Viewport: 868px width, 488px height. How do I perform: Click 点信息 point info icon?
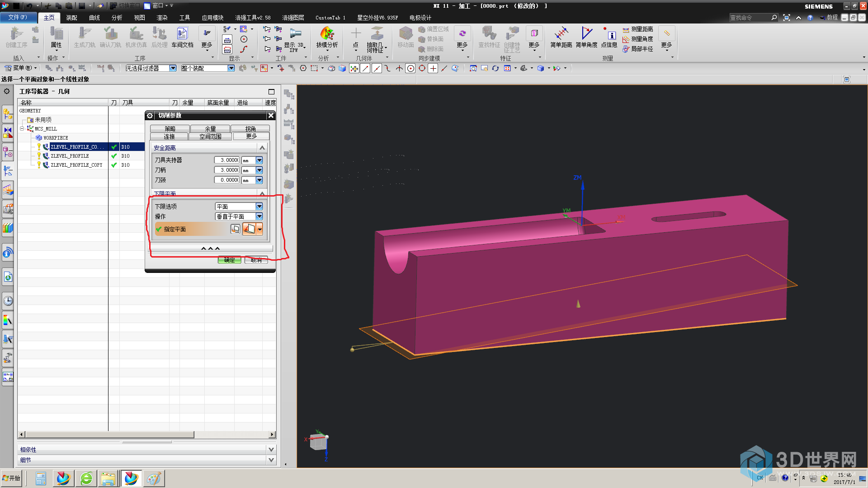pyautogui.click(x=609, y=37)
